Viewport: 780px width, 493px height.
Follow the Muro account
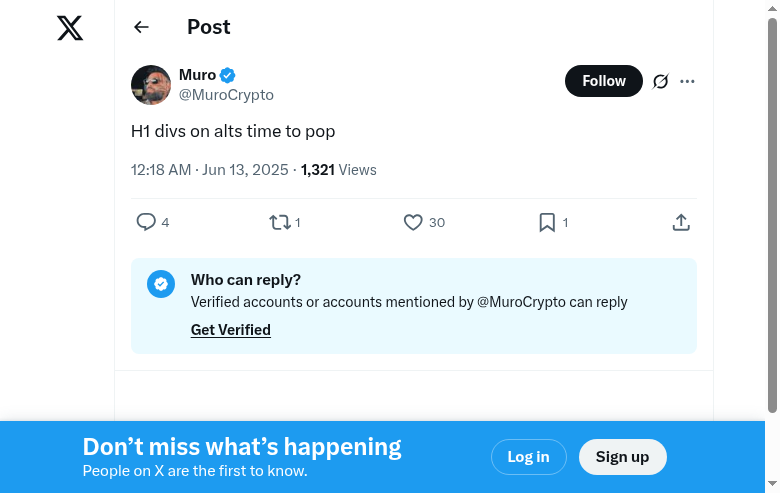(x=604, y=81)
